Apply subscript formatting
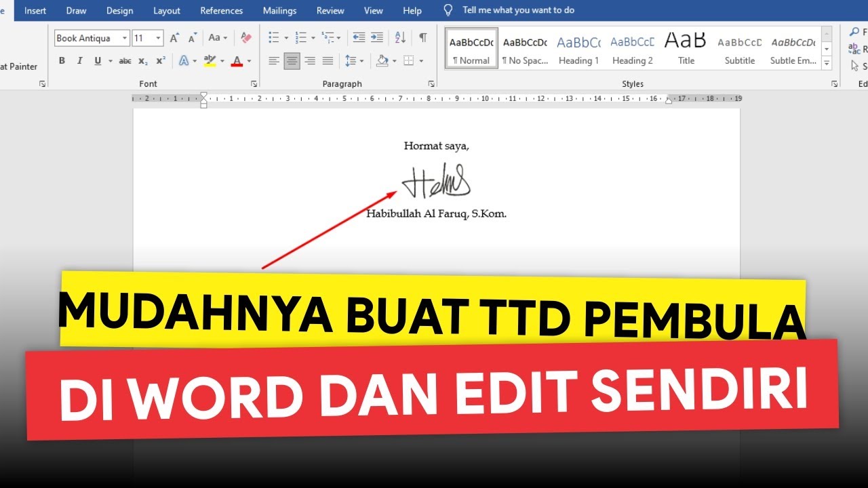This screenshot has width=868, height=488. click(143, 61)
